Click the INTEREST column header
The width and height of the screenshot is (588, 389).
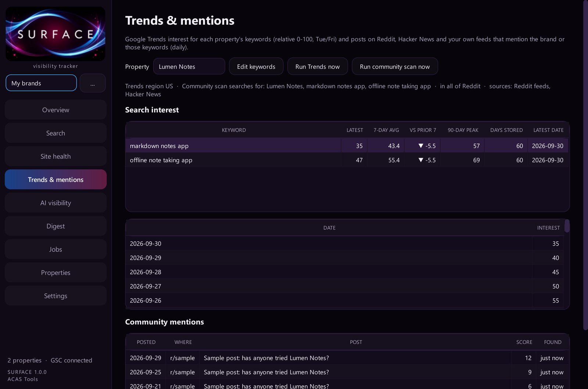click(548, 228)
